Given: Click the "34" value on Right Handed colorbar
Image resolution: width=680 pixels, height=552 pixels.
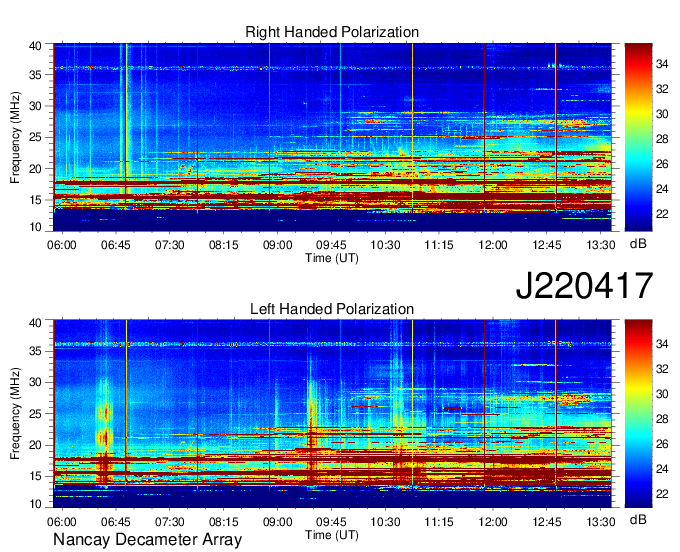Looking at the screenshot, I should point(662,64).
